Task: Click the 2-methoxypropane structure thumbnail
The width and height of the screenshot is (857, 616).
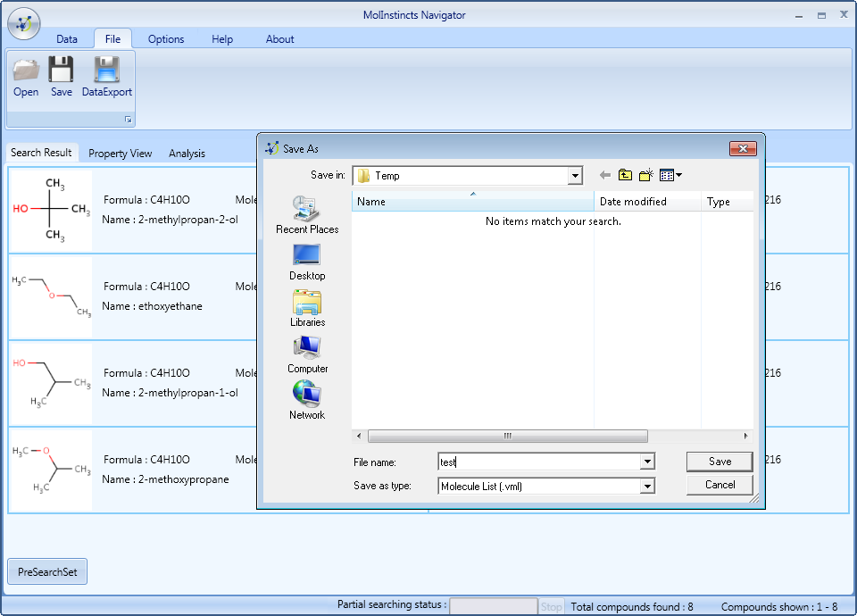Action: (51, 470)
